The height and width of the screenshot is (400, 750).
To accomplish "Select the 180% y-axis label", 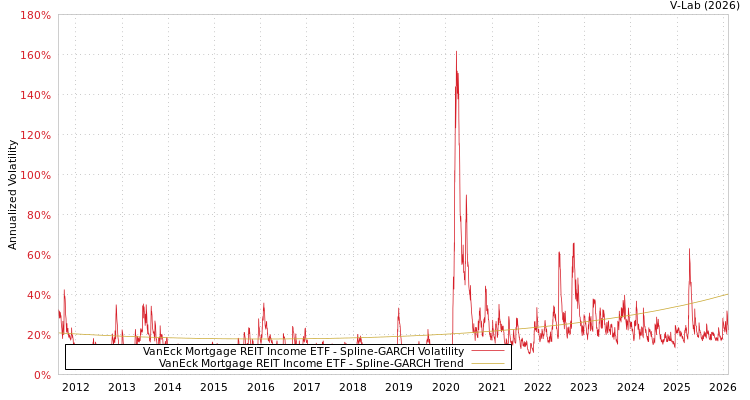I will pyautogui.click(x=35, y=15).
